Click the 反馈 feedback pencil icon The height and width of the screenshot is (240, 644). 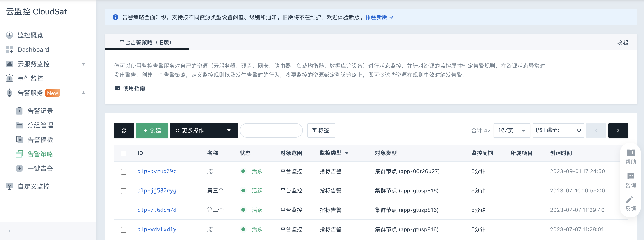coord(630,199)
